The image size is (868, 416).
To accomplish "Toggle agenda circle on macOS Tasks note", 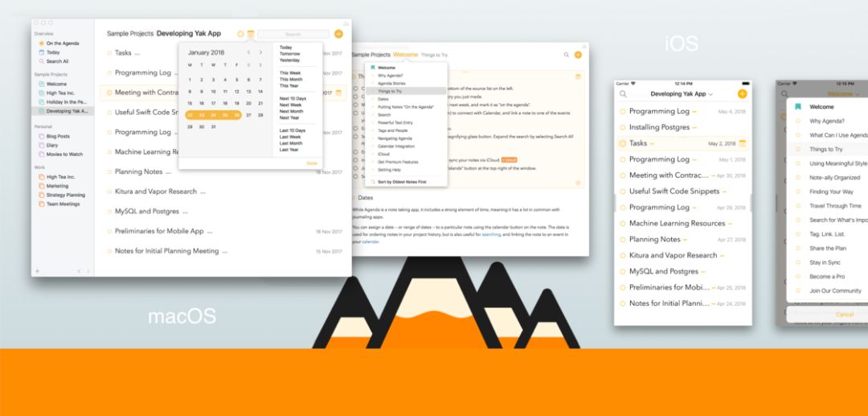I will (109, 53).
